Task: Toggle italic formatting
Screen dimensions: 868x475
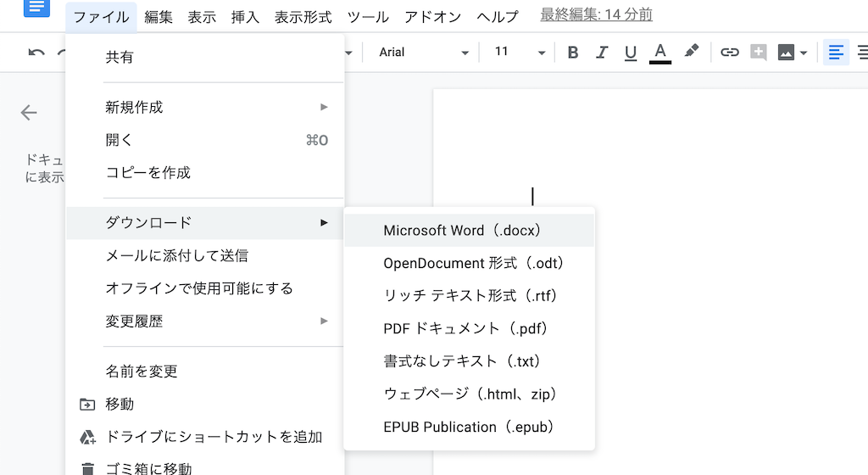Action: click(602, 53)
